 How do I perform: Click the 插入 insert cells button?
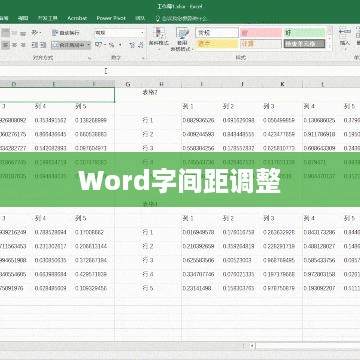point(345,37)
